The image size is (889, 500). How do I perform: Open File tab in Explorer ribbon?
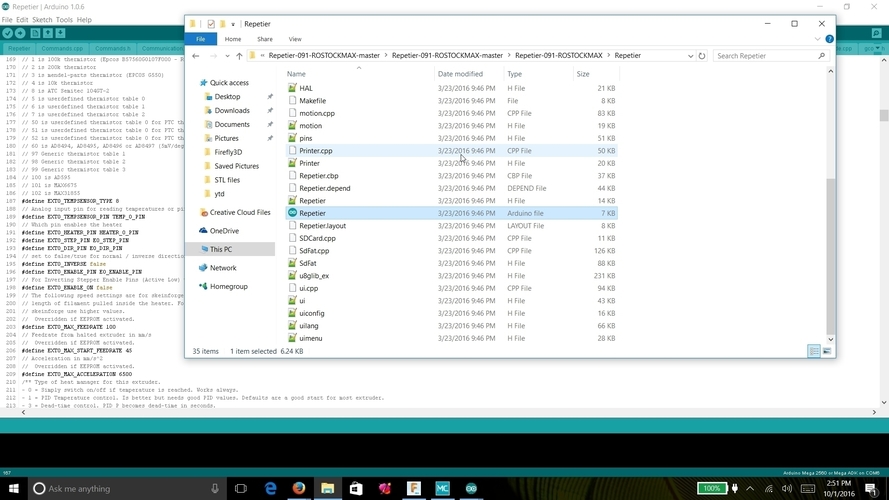(201, 39)
